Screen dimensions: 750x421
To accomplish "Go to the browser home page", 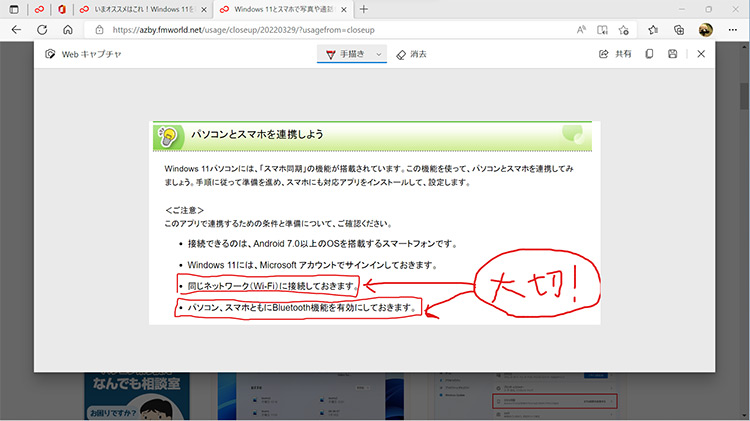I will [68, 30].
